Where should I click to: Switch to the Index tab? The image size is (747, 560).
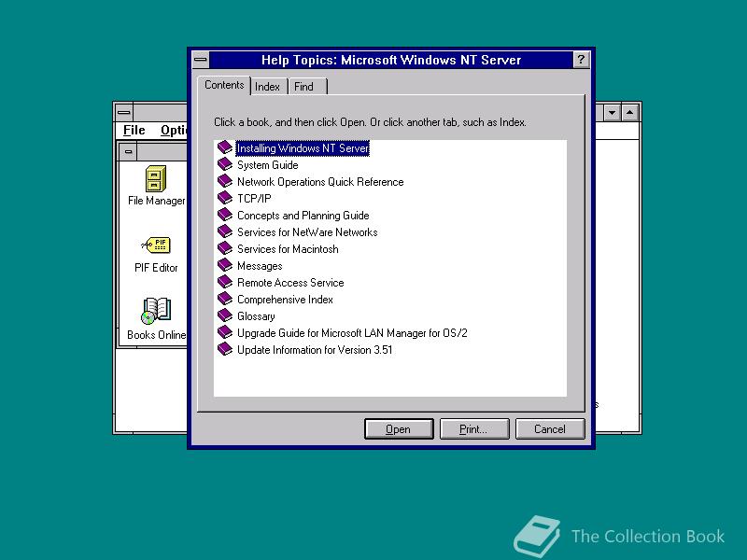[x=267, y=87]
